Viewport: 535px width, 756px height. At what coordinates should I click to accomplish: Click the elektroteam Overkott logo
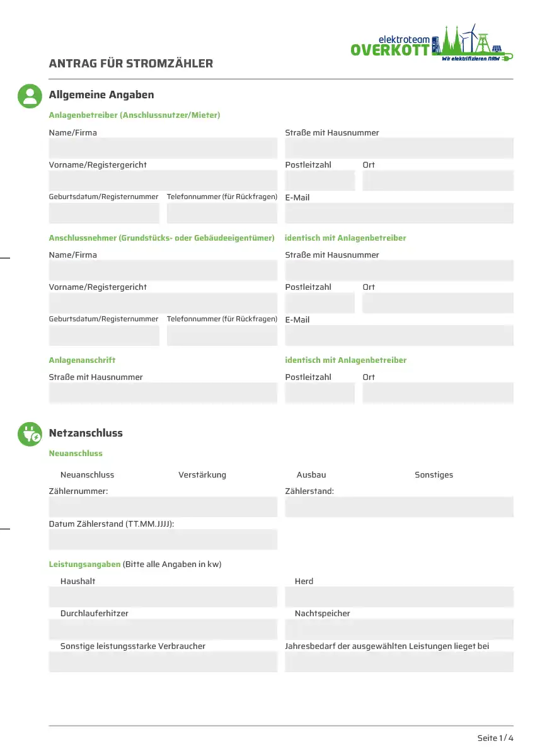click(432, 43)
